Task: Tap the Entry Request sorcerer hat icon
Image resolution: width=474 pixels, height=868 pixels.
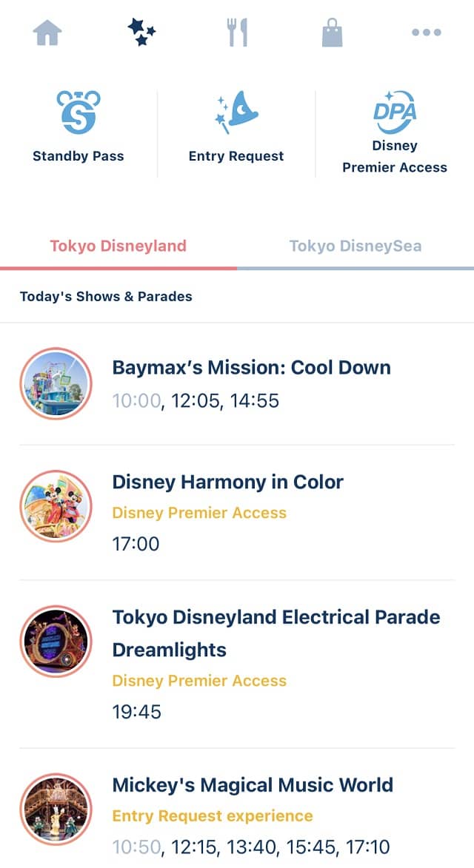Action: click(x=236, y=112)
